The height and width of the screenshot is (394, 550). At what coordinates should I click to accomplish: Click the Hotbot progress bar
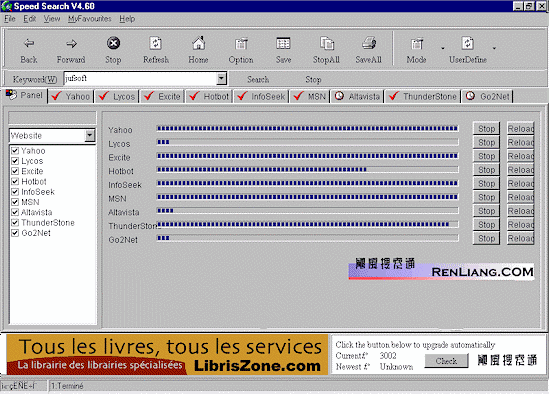click(x=307, y=170)
